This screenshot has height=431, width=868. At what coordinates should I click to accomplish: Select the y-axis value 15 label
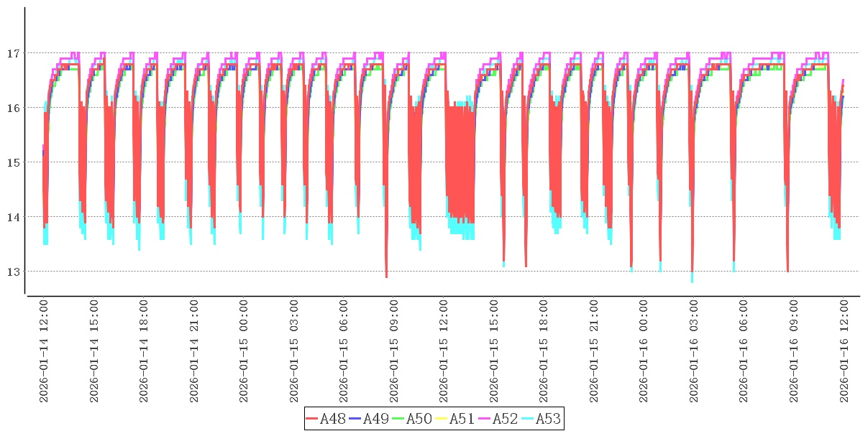[x=13, y=162]
